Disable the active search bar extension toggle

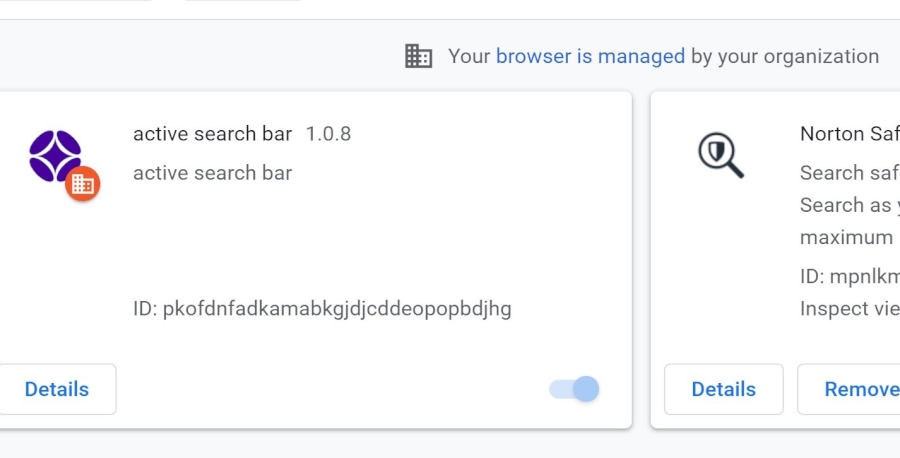(575, 389)
